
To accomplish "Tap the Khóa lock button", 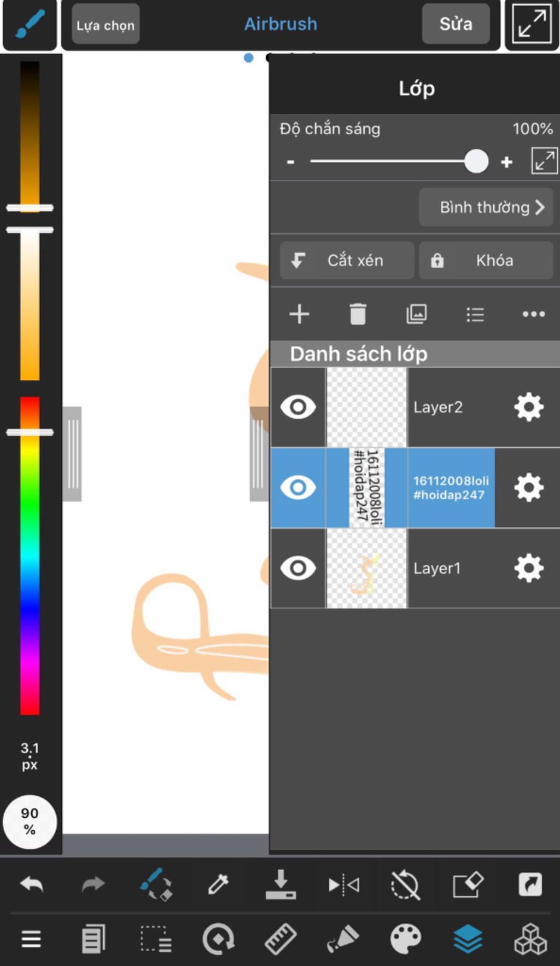I will coord(486,261).
